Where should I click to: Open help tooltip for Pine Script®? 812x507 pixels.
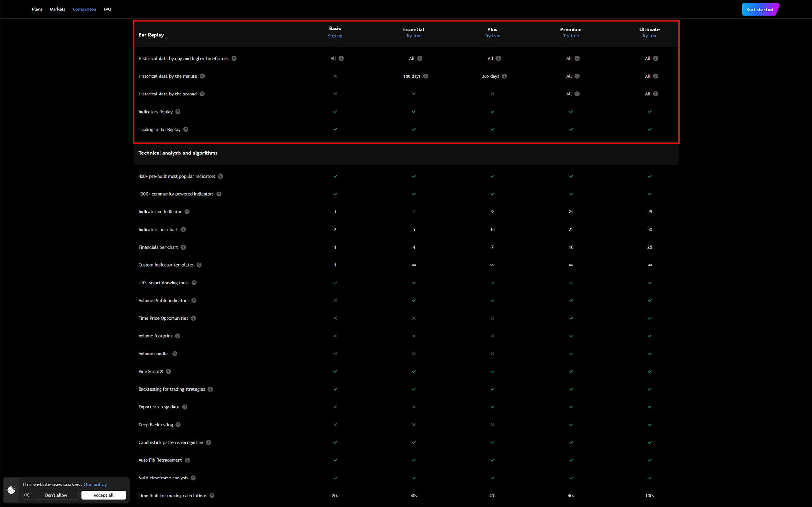pyautogui.click(x=168, y=372)
